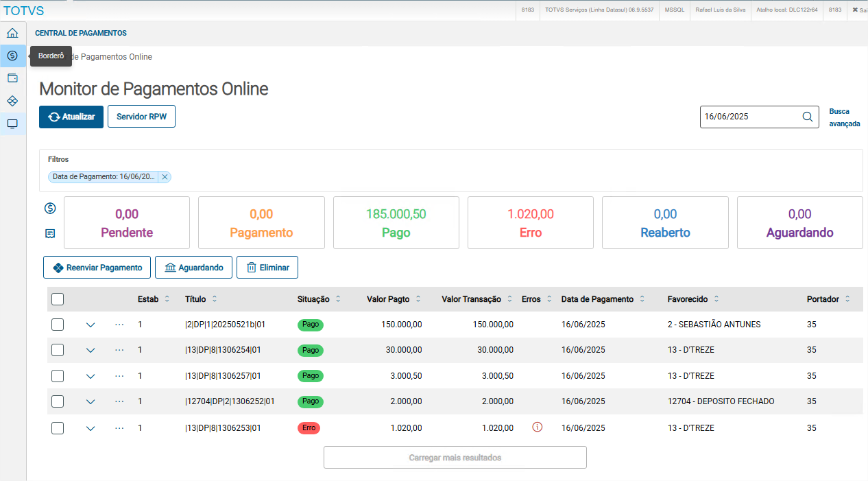868x481 pixels.
Task: Sort by Título column arrows
Action: [x=215, y=299]
